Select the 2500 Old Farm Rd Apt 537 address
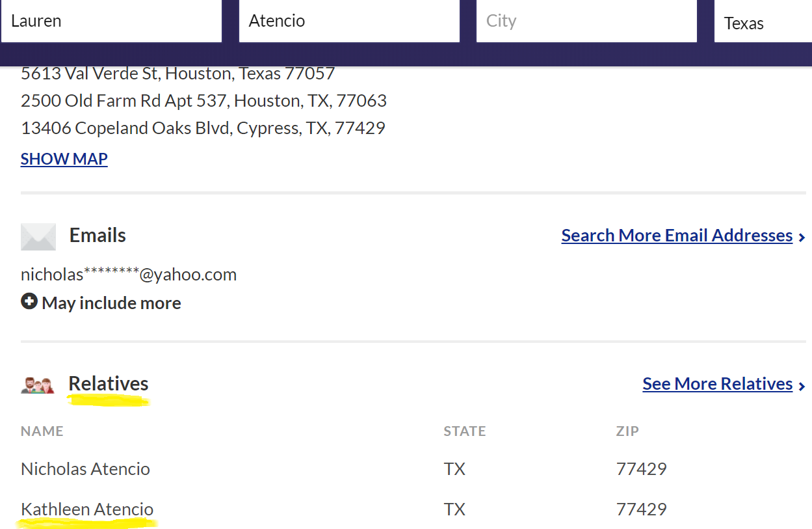 (203, 101)
